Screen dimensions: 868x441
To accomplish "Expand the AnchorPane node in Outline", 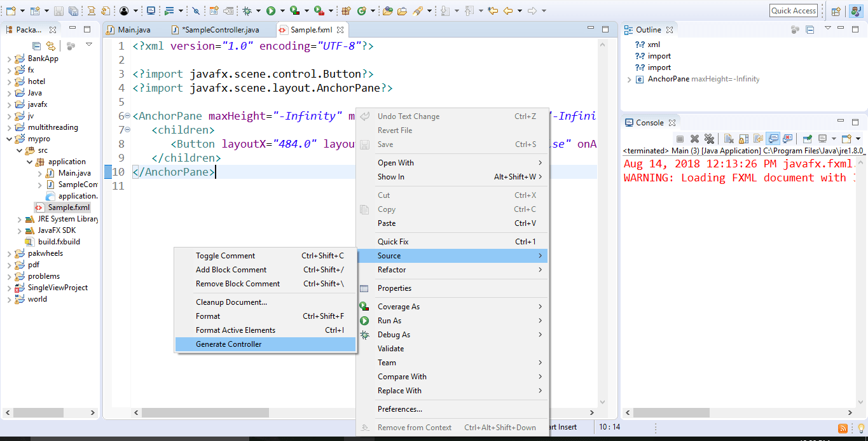I will coord(630,79).
